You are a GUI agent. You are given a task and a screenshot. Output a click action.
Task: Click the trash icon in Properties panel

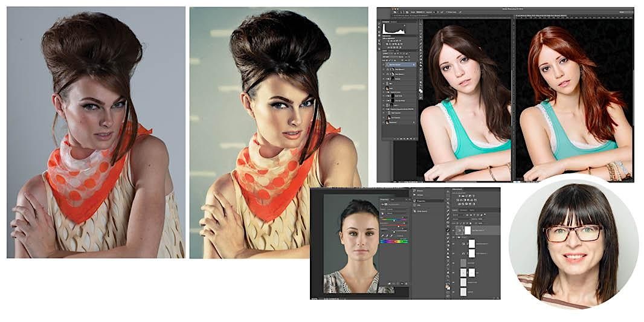click(407, 283)
